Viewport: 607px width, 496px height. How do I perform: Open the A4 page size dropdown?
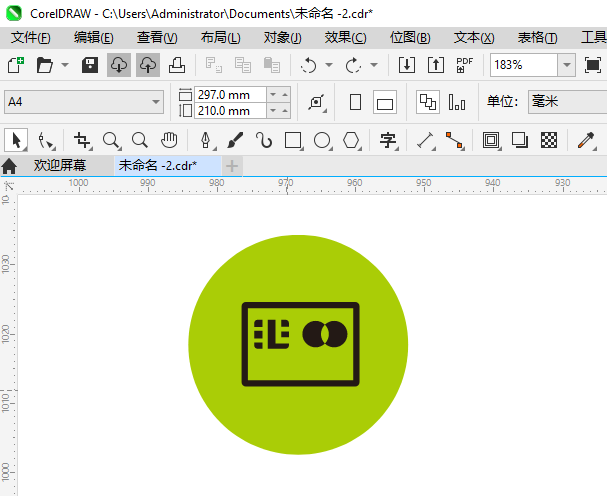pyautogui.click(x=84, y=102)
